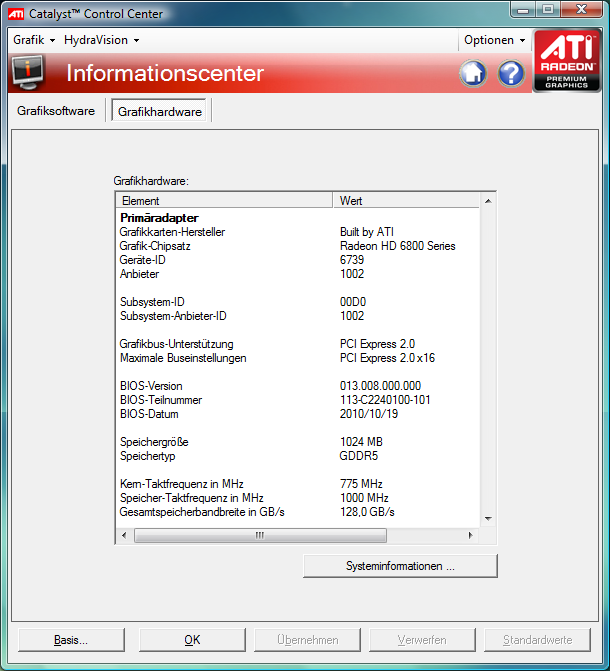The height and width of the screenshot is (671, 610).
Task: Click the Wert column header
Action: [x=406, y=200]
